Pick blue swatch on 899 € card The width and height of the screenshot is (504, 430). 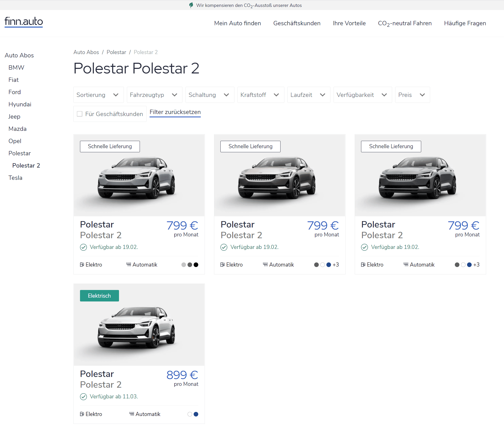tap(196, 414)
